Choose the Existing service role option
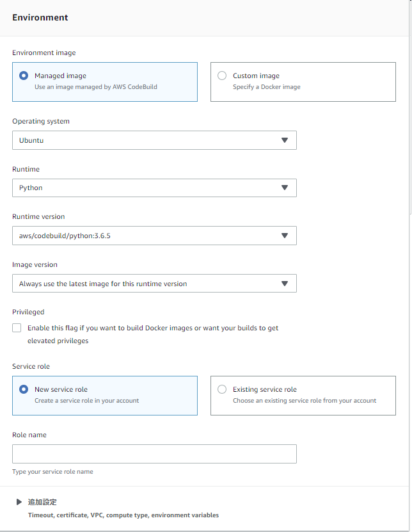 [x=222, y=389]
